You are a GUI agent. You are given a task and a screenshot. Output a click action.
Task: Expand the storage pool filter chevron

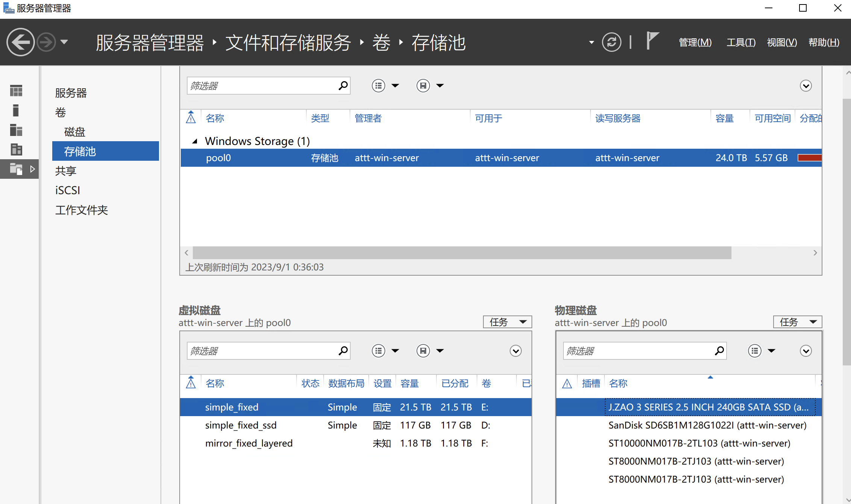(x=806, y=86)
